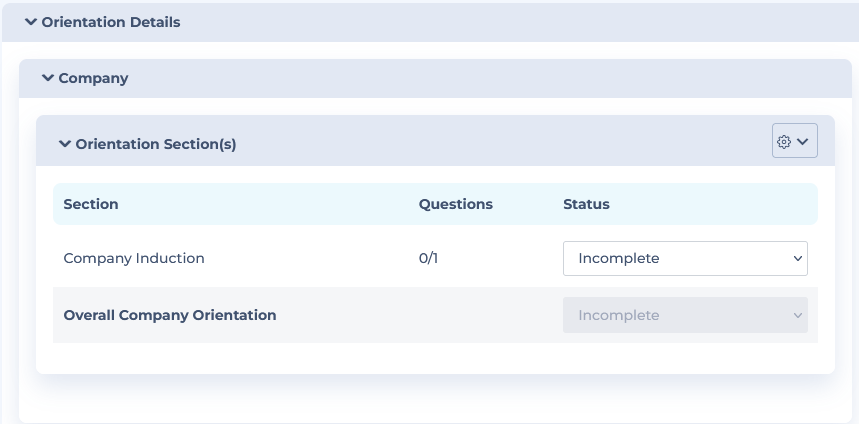Click the Orientation Details header title
The width and height of the screenshot is (859, 424).
point(111,22)
